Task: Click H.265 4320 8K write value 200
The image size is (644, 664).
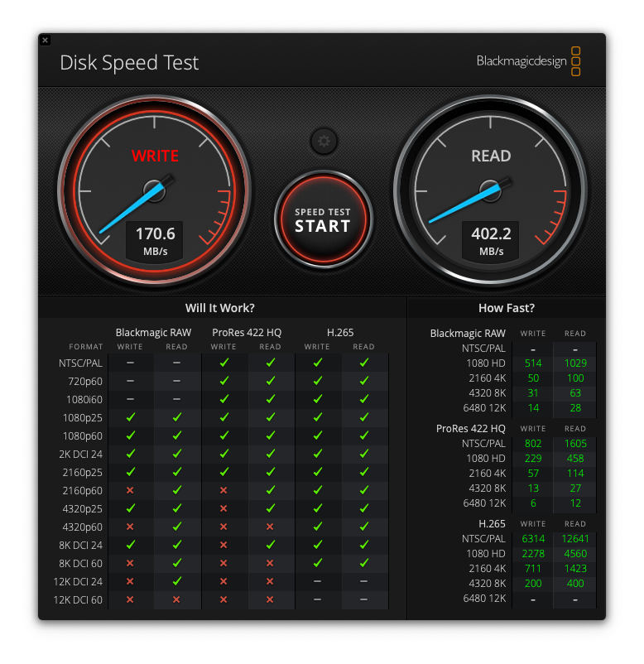Action: pyautogui.click(x=533, y=584)
